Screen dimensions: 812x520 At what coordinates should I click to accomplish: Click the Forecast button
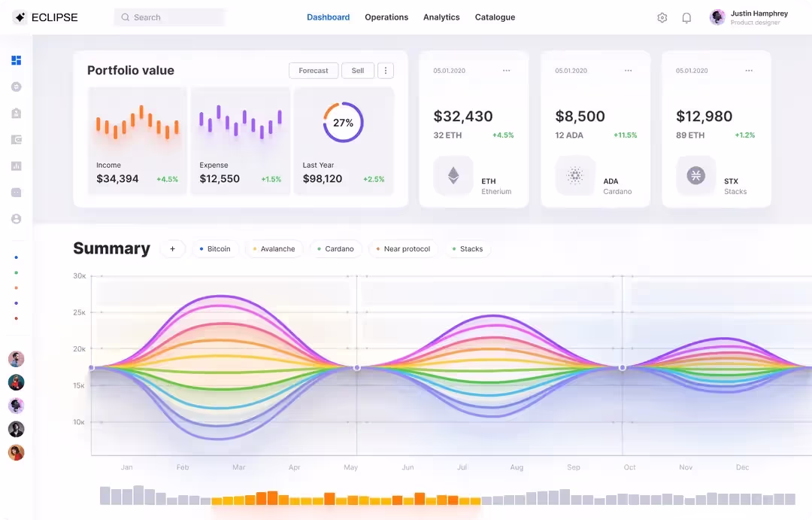tap(314, 71)
